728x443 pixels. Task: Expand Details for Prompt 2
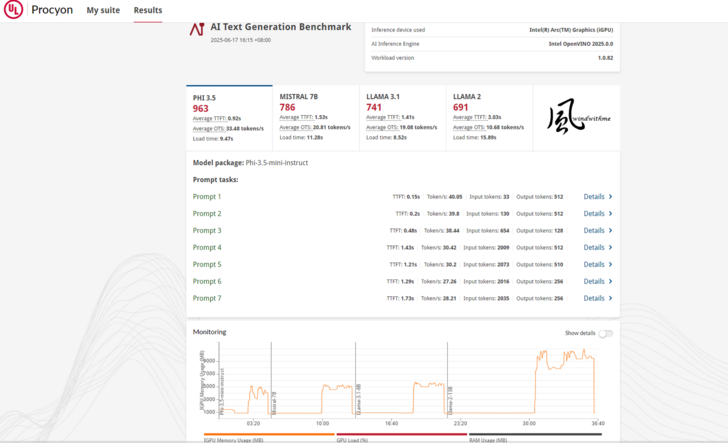[594, 214]
